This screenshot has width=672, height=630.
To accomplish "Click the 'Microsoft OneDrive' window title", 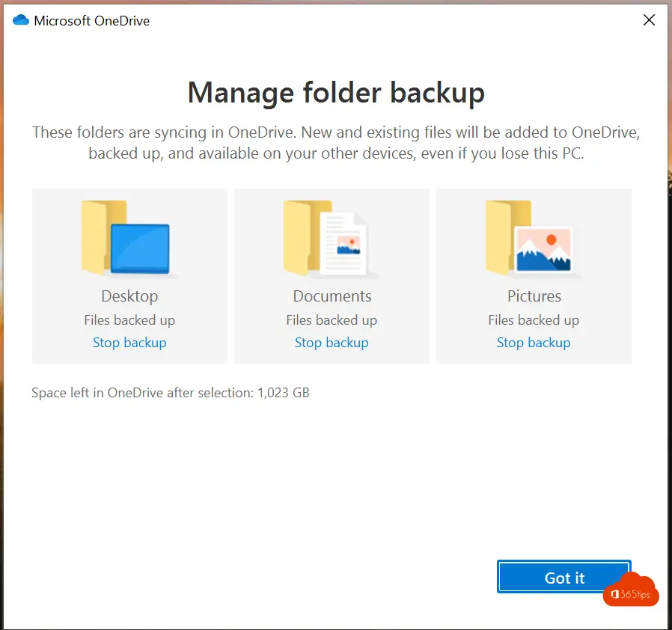I will click(x=92, y=20).
